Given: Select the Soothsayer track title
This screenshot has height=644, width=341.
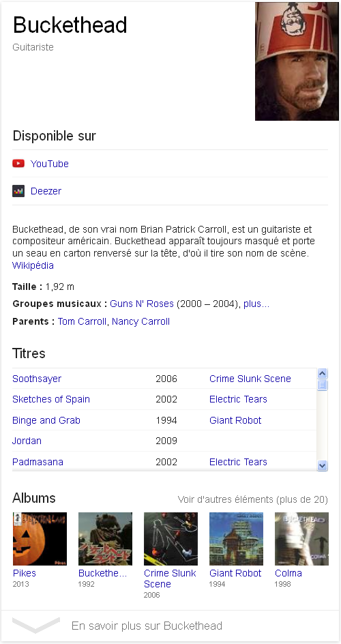Looking at the screenshot, I should pyautogui.click(x=37, y=379).
